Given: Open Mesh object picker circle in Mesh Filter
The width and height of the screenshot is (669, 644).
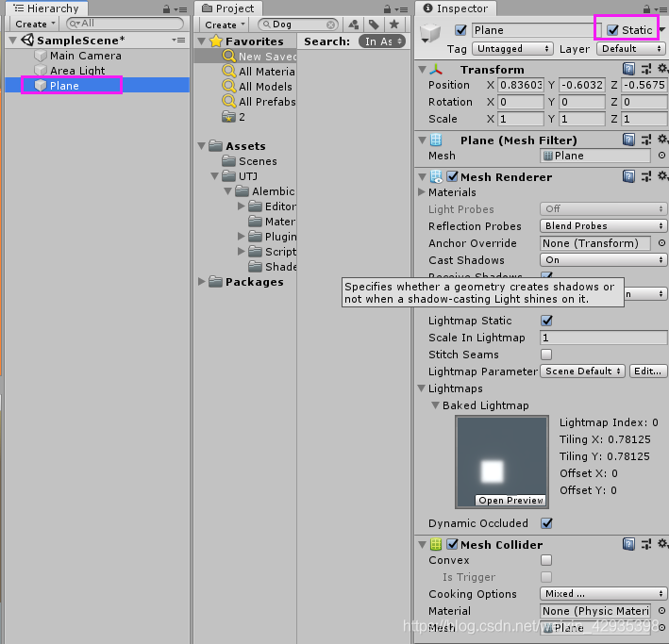Looking at the screenshot, I should tap(661, 156).
